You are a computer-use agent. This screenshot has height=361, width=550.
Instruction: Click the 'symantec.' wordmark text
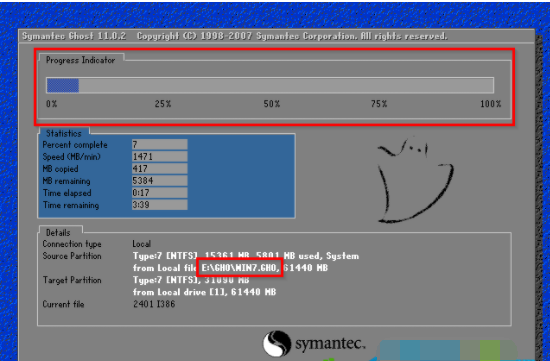tap(330, 344)
